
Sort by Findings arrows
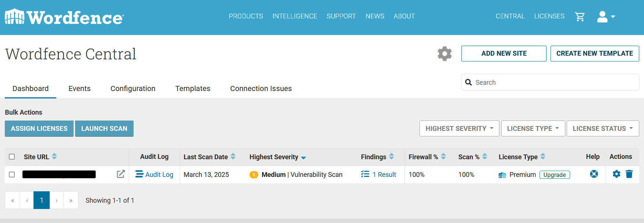(392, 156)
